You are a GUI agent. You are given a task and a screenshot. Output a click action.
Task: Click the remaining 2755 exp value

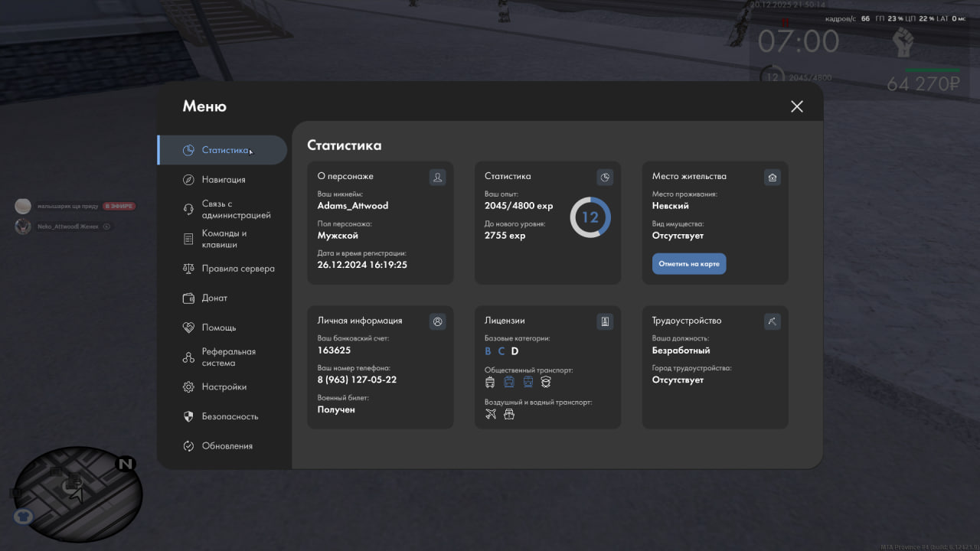click(505, 236)
